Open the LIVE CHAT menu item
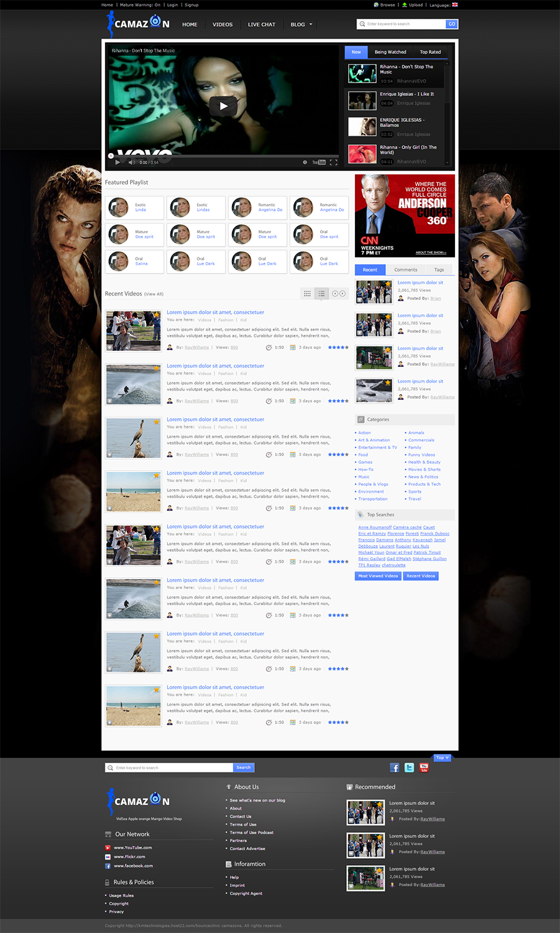 (262, 24)
